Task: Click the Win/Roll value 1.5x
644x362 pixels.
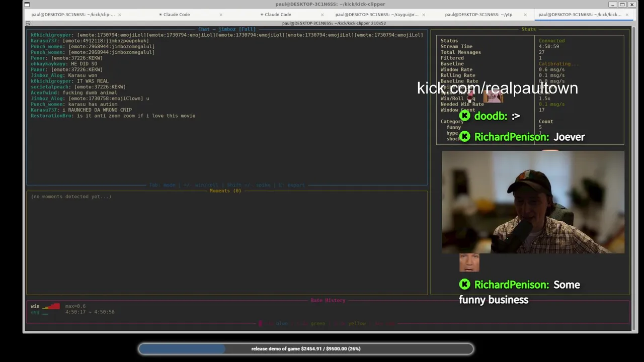Action: [544, 99]
